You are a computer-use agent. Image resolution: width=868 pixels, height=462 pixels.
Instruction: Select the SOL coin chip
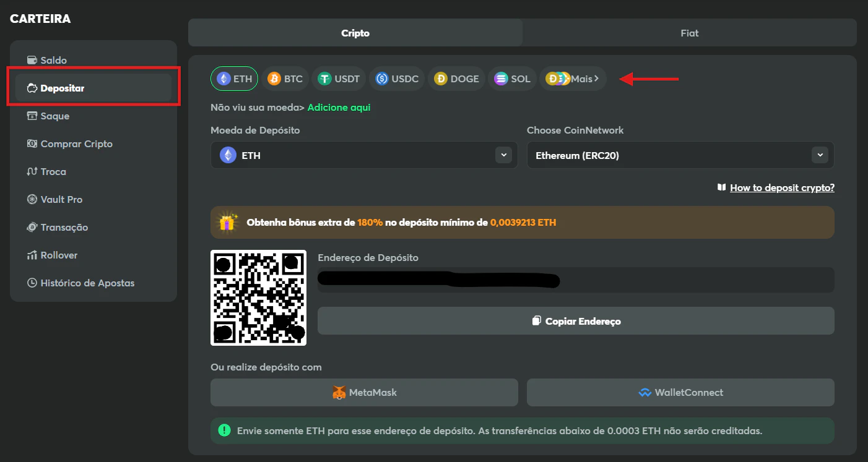[512, 79]
